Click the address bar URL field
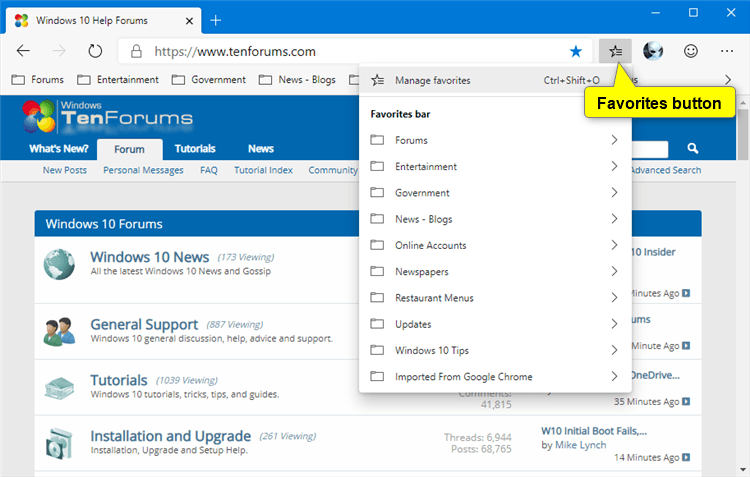The image size is (750, 477). point(354,51)
